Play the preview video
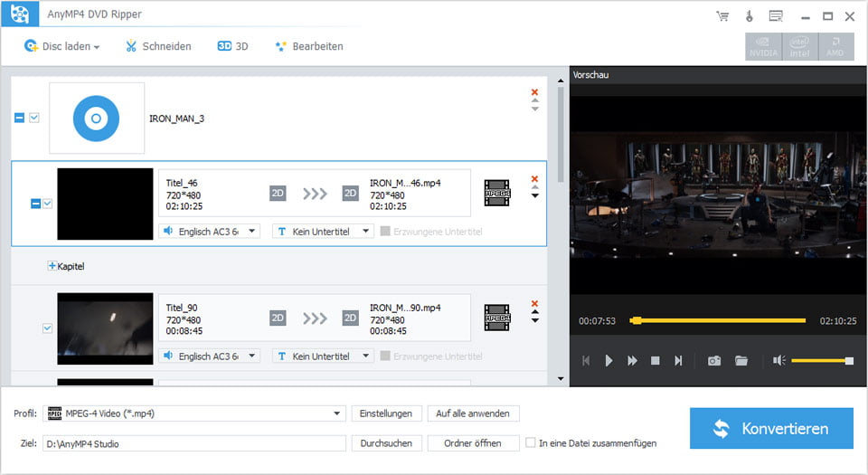 pos(609,360)
